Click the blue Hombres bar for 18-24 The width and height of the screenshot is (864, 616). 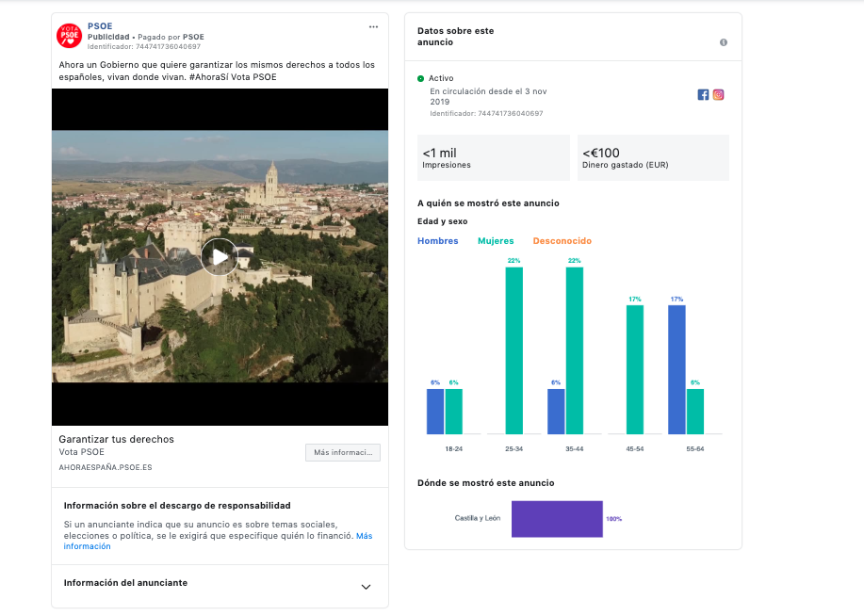coord(435,412)
